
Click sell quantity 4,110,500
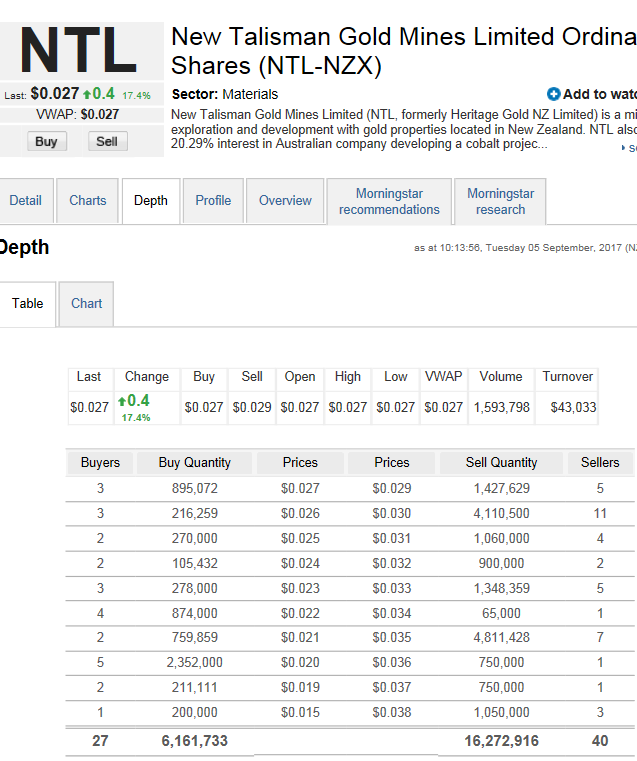[502, 513]
